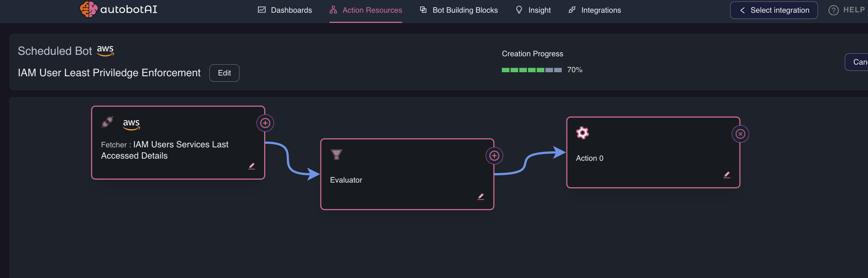Go to the Insight tab

[x=533, y=10]
